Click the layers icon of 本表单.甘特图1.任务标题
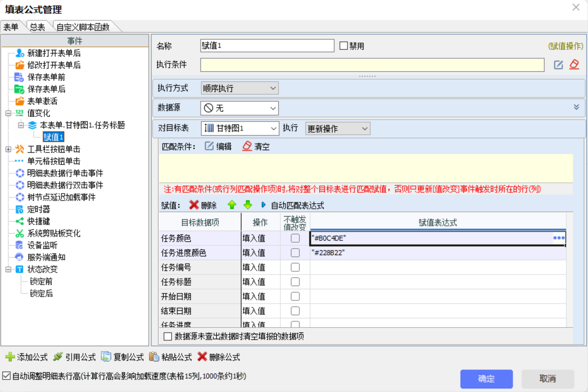This screenshot has width=588, height=392. click(x=32, y=125)
